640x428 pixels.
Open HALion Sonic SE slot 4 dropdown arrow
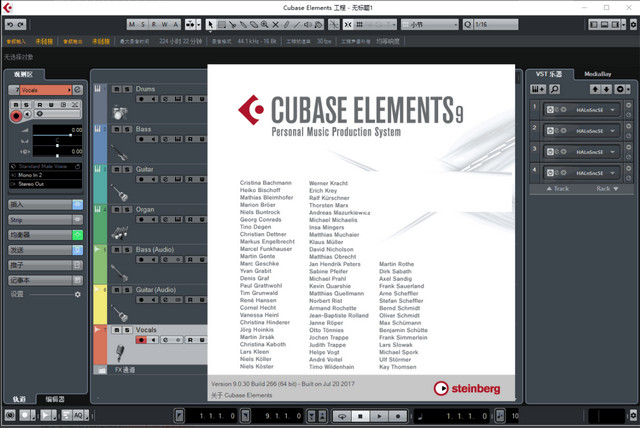click(613, 173)
